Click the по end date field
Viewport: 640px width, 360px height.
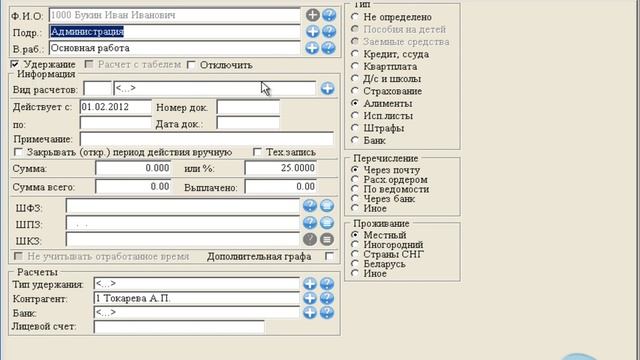coord(116,123)
